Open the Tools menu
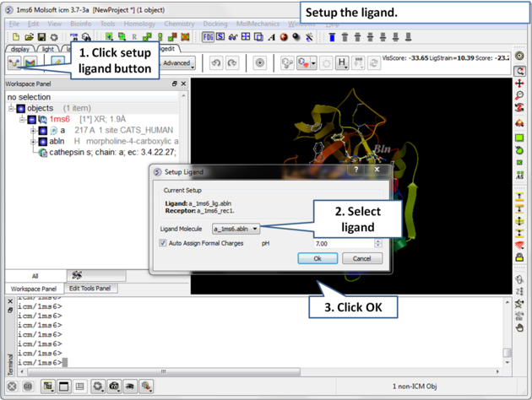Screen dimensions: 532x400 [107, 24]
